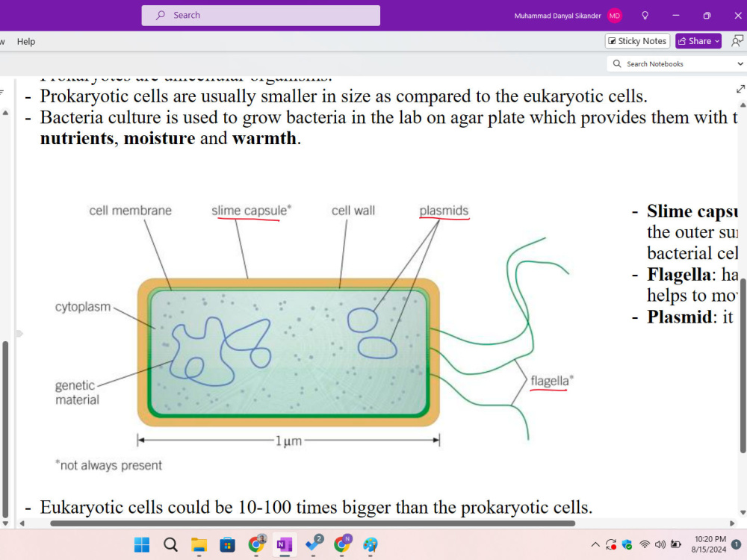The height and width of the screenshot is (560, 747).
Task: Restore down the OneNote window
Action: [707, 16]
